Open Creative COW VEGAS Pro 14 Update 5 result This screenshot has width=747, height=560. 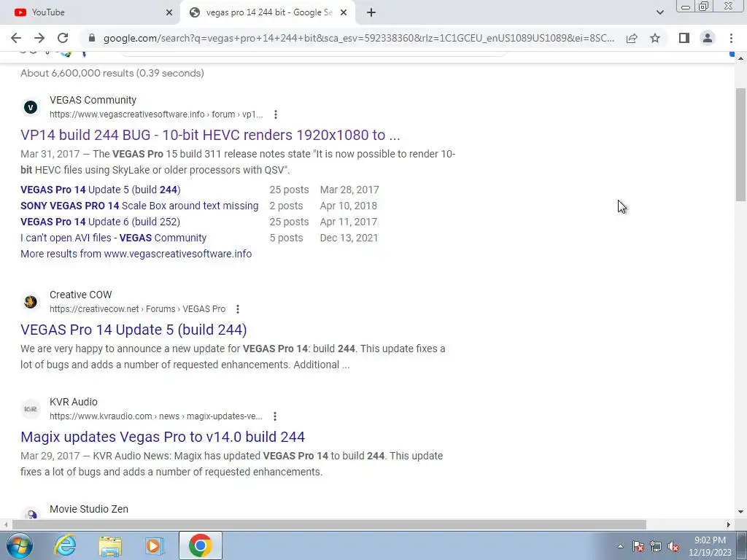(133, 330)
